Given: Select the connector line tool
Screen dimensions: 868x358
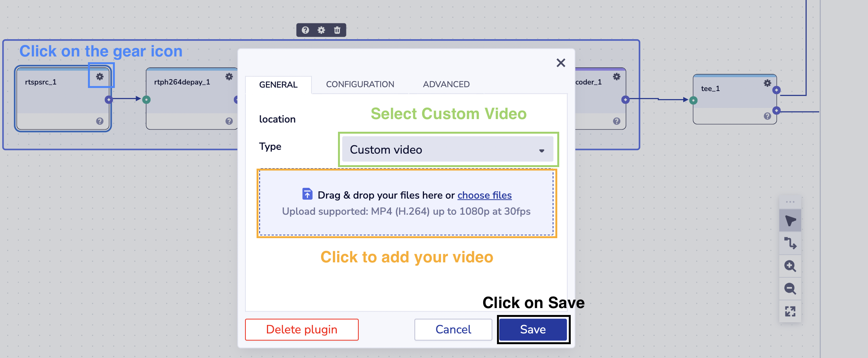Looking at the screenshot, I should point(790,243).
